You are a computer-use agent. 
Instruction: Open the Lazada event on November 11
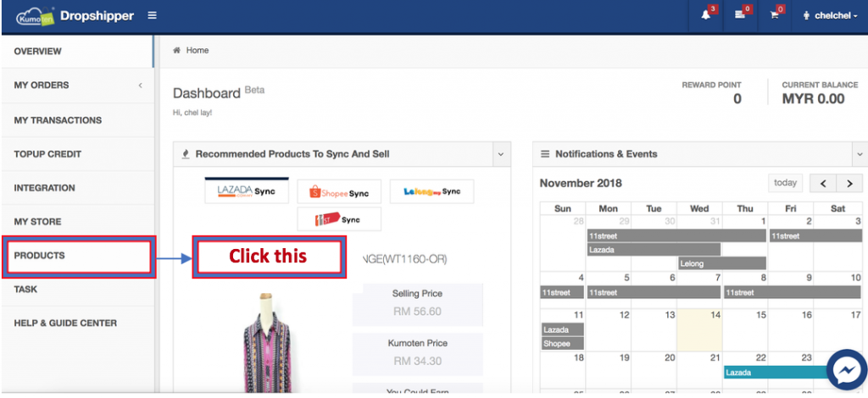pos(562,329)
